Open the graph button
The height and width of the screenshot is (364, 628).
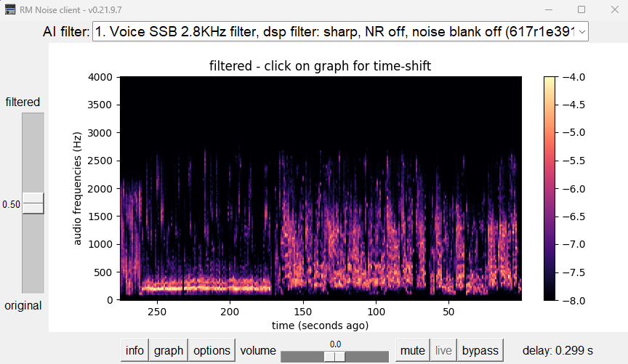(168, 350)
